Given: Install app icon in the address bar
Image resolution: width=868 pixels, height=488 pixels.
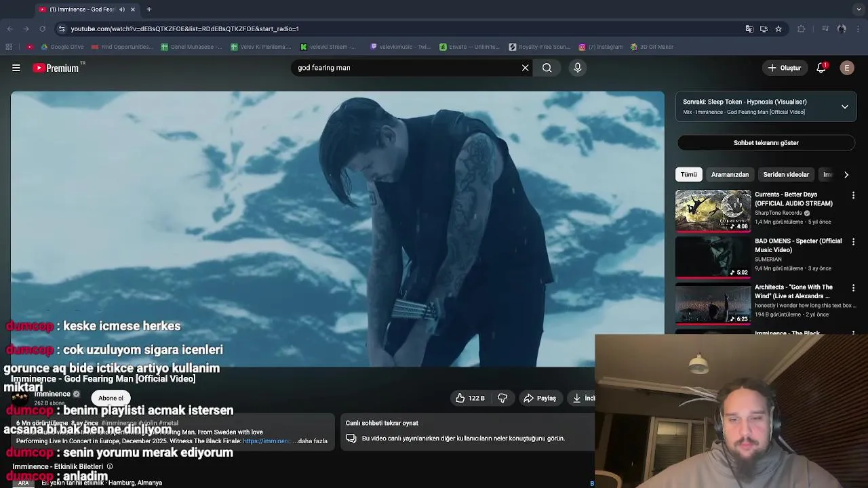Looking at the screenshot, I should 764,29.
